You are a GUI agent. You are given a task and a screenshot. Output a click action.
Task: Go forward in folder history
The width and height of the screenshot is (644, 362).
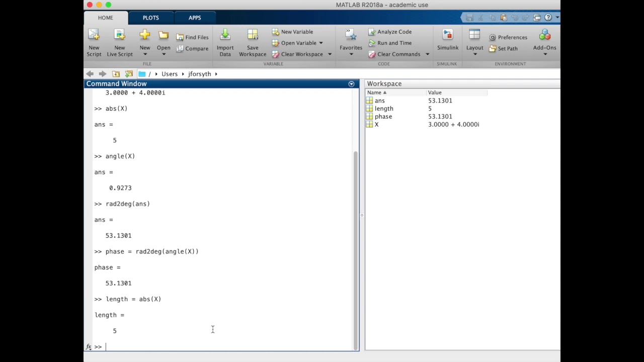[102, 74]
